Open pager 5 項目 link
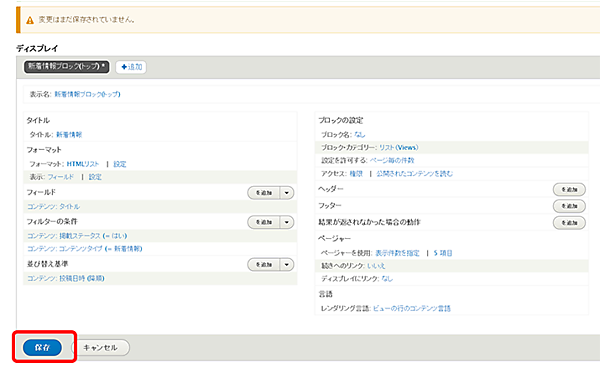Viewport: 600px width, 368px height. 443,253
